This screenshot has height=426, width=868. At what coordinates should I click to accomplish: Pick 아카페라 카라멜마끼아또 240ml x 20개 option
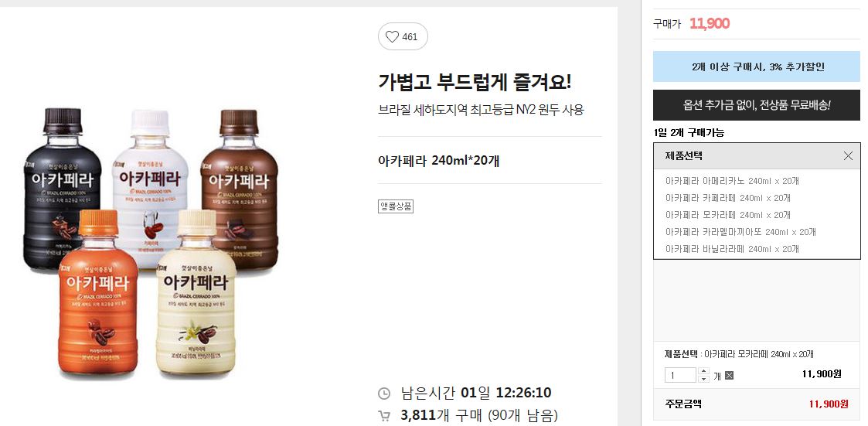point(740,232)
